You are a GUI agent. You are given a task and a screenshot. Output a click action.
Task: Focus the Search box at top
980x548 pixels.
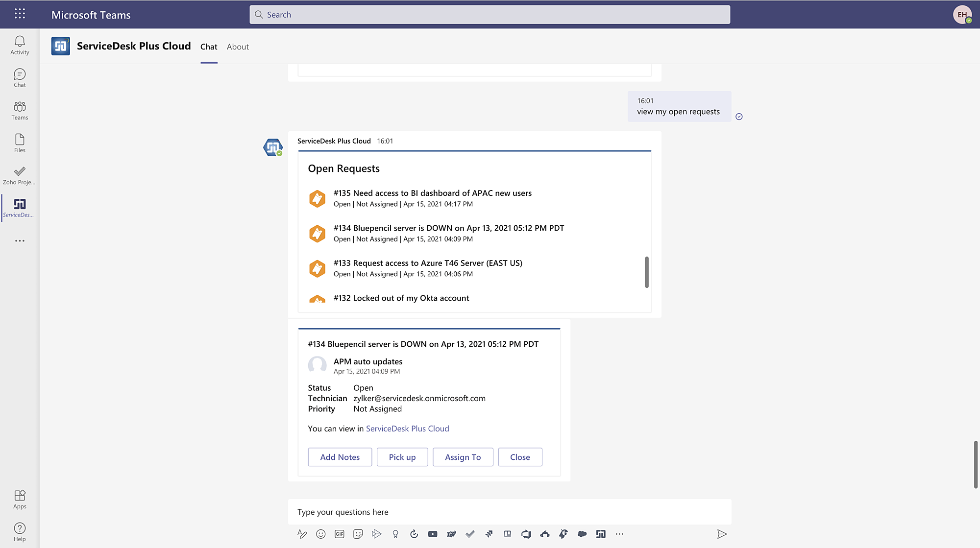pos(490,15)
